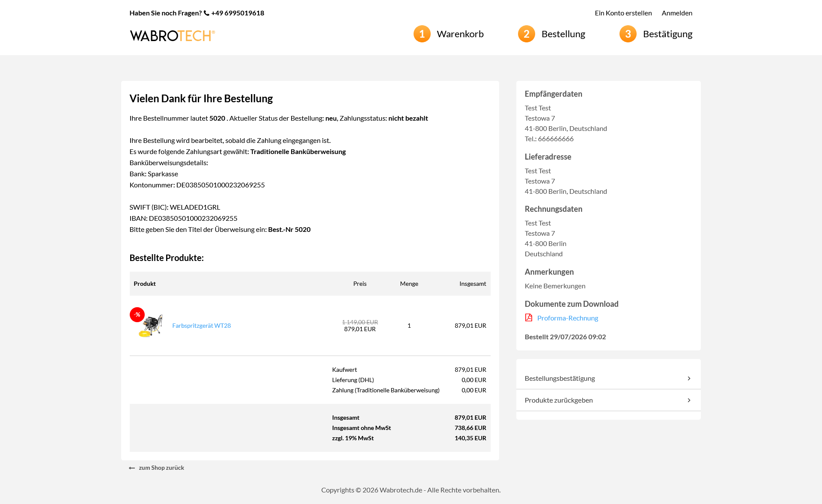This screenshot has width=822, height=504.
Task: Click the phone icon beside the number
Action: coord(206,13)
